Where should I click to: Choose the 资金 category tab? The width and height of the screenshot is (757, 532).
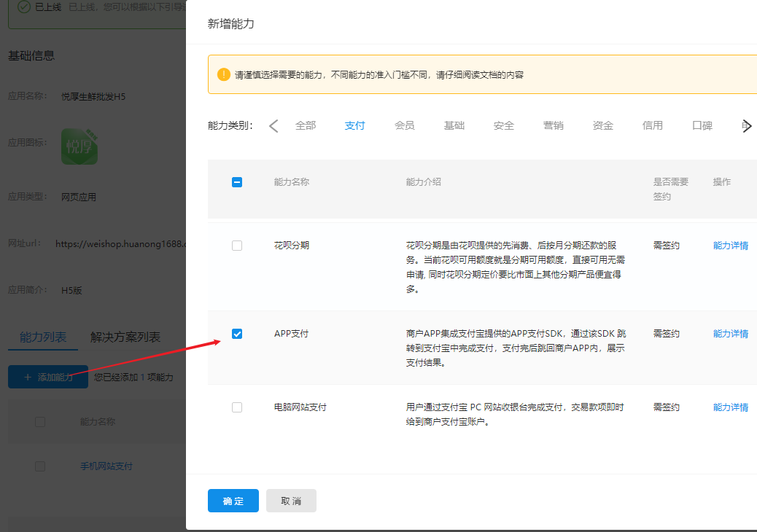(603, 125)
